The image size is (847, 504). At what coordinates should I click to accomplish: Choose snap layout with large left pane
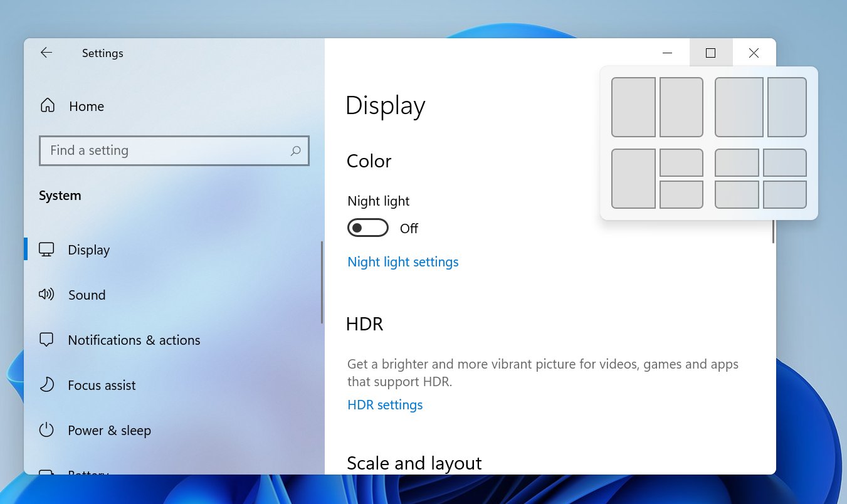tap(657, 178)
